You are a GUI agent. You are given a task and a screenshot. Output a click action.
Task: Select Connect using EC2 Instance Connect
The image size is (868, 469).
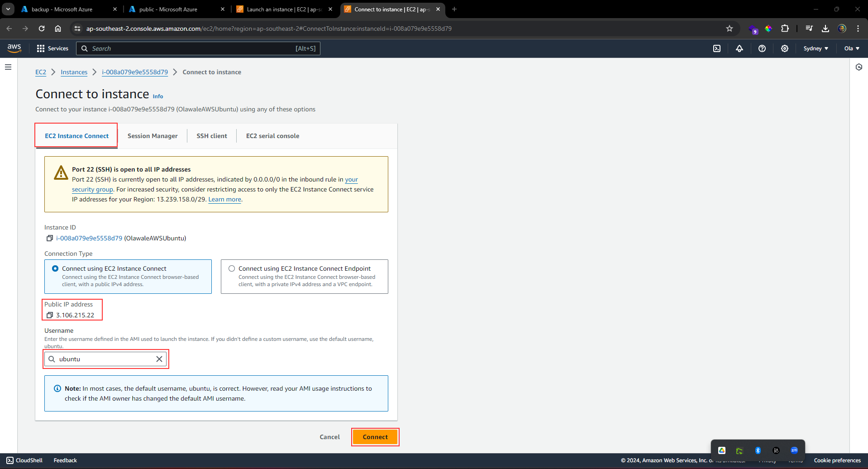[x=128, y=277]
